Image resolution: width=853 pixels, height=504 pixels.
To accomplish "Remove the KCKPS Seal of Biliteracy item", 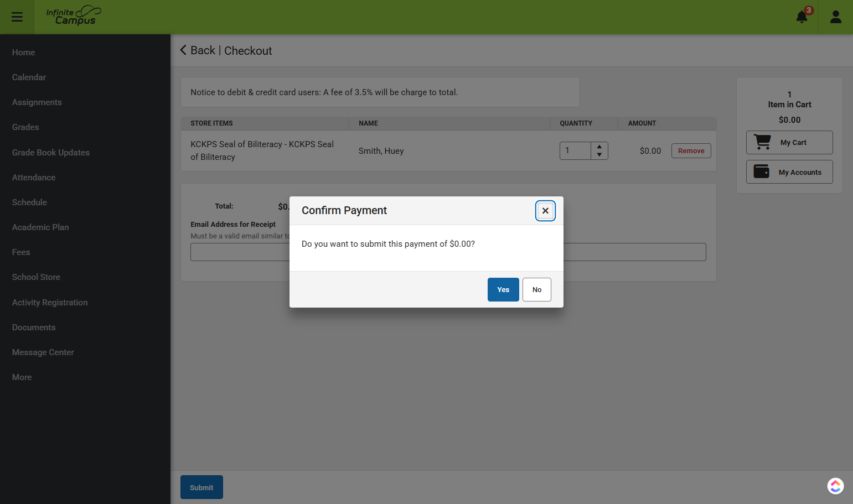I will (691, 150).
